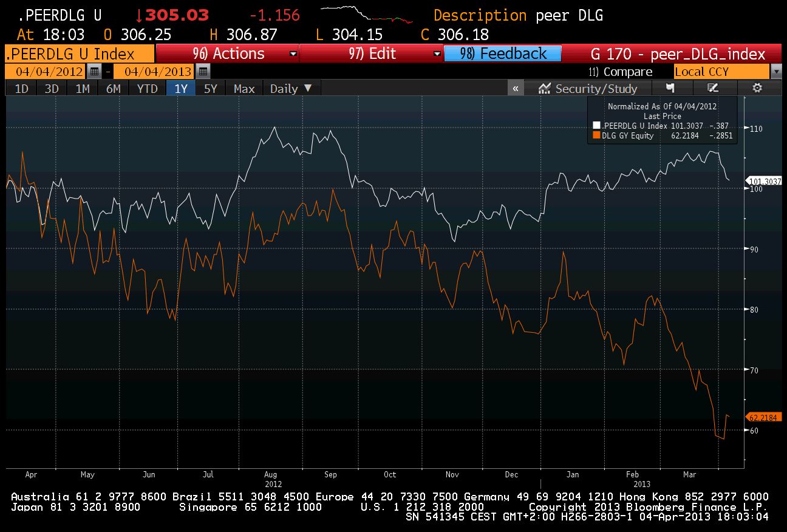The height and width of the screenshot is (532, 787).
Task: Select the YTD range tab
Action: pyautogui.click(x=147, y=89)
